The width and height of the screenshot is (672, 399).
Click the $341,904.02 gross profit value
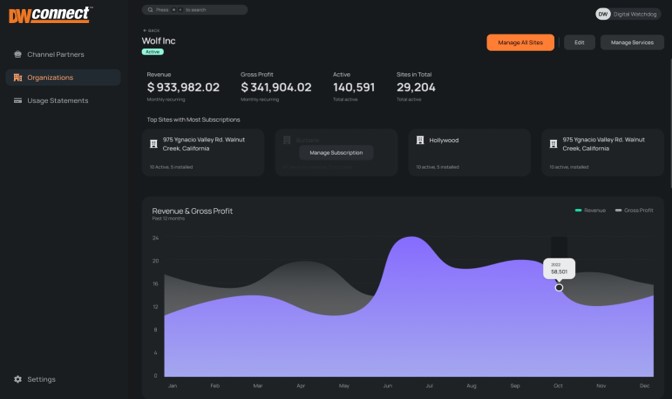click(x=276, y=87)
